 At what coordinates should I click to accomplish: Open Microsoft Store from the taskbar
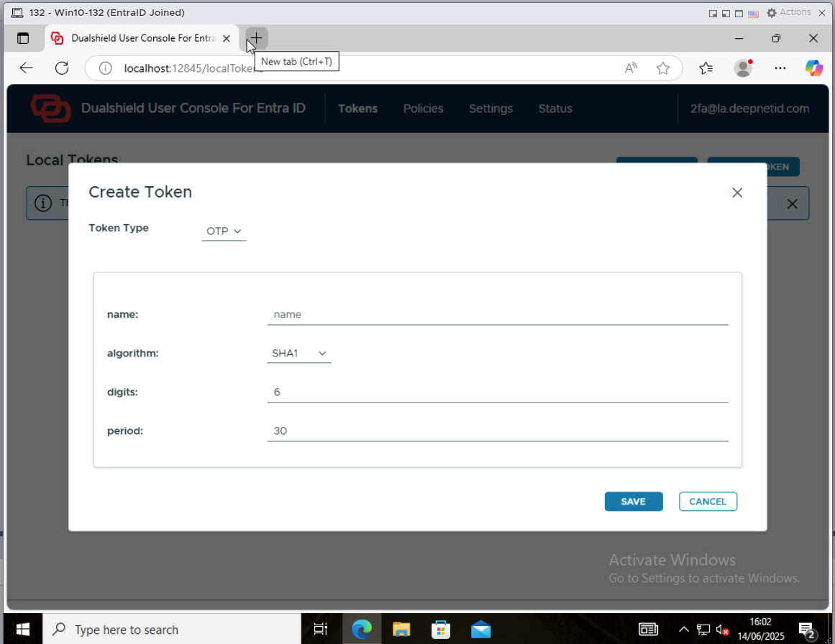pyautogui.click(x=441, y=630)
